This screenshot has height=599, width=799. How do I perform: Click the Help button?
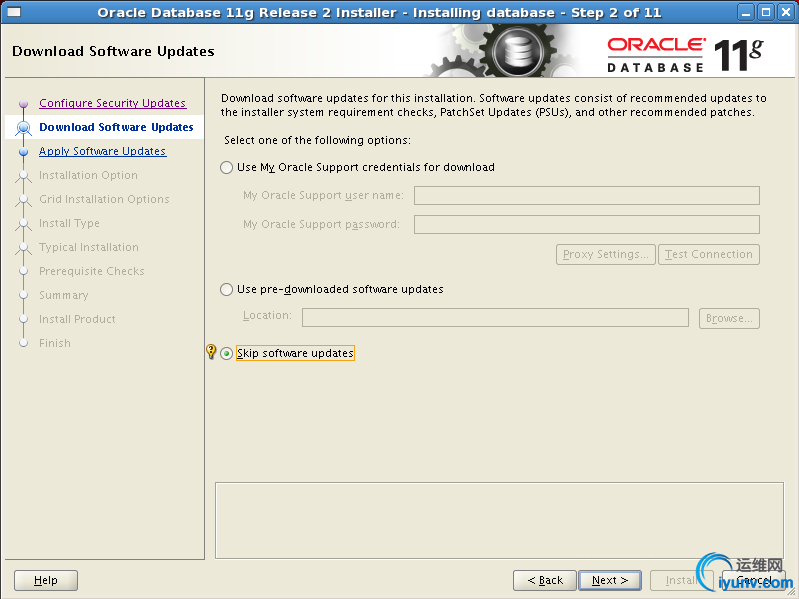coord(46,580)
